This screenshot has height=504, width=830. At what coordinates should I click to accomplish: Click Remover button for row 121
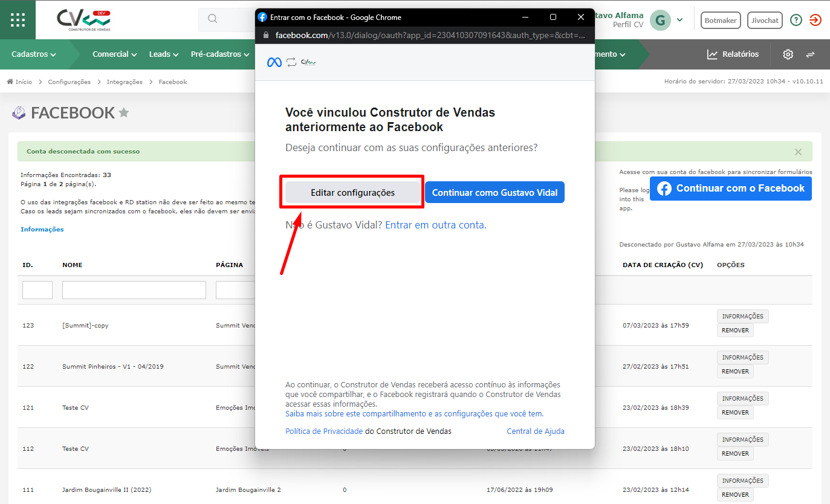coord(735,412)
